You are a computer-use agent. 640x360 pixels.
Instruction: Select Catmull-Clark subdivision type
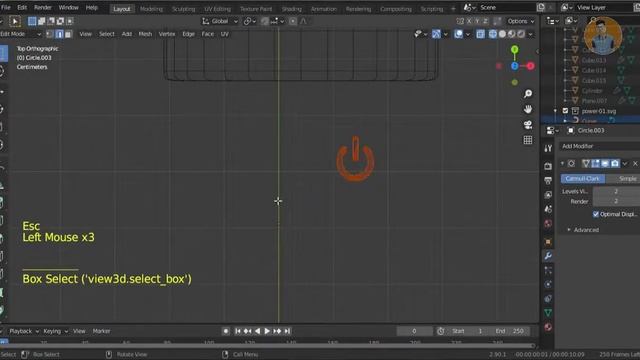click(582, 179)
